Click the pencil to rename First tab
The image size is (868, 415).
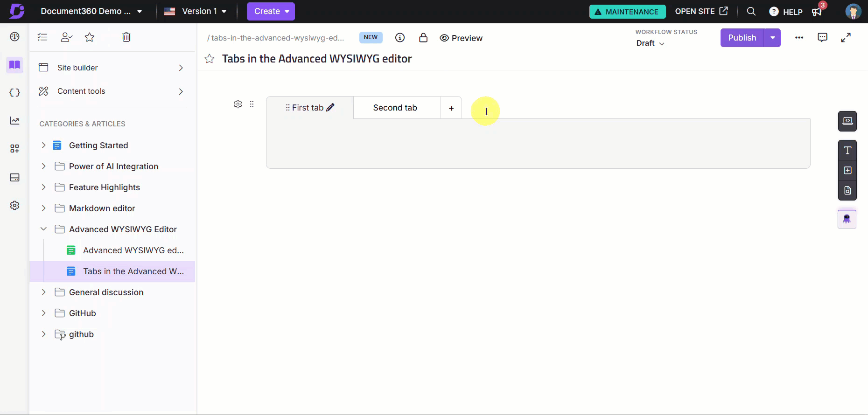[330, 107]
